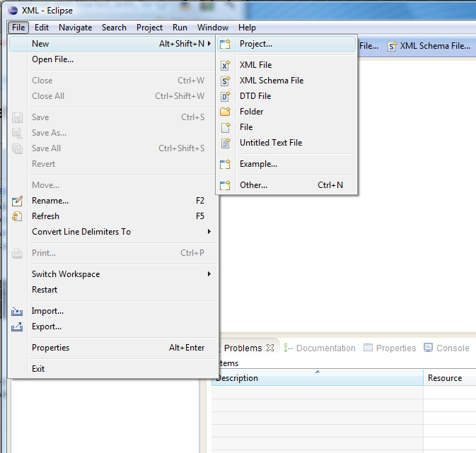Click the Resource column header
The height and width of the screenshot is (453, 476).
coord(450,378)
